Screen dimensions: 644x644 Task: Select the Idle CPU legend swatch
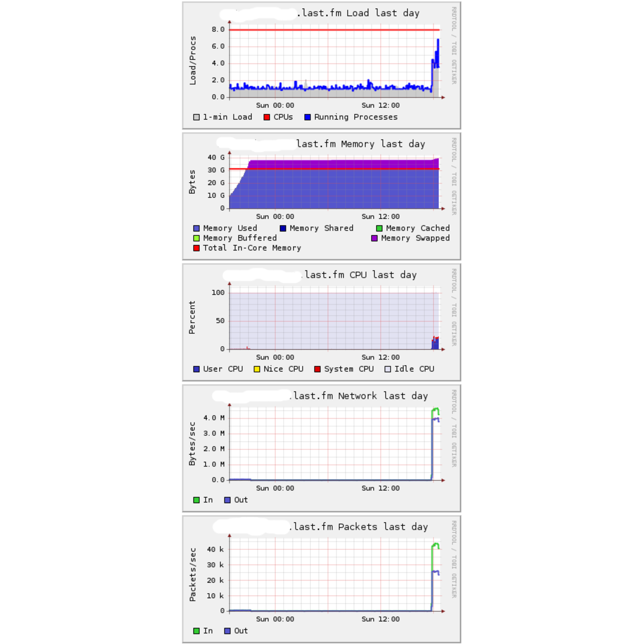pos(387,369)
